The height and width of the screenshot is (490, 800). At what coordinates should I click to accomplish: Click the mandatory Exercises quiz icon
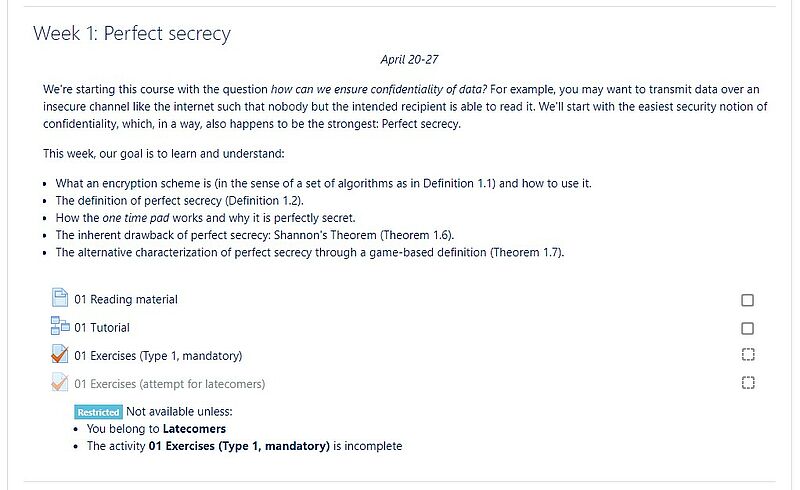pyautogui.click(x=59, y=354)
